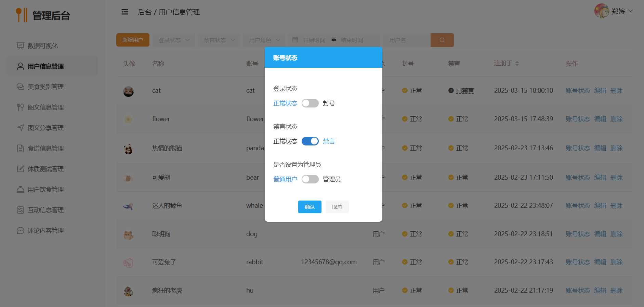
Task: Click the document icon beside 食谱信息管理
Action: 21,149
